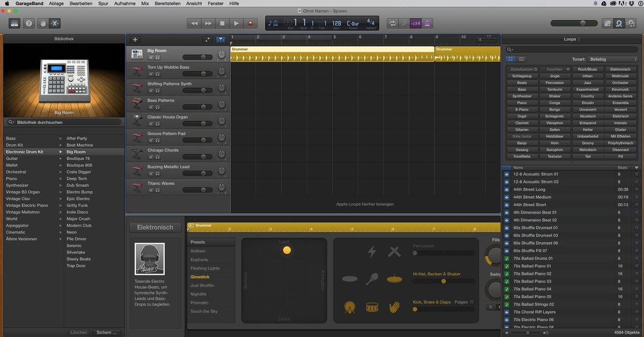Open Quick Help question mark button

tap(28, 24)
